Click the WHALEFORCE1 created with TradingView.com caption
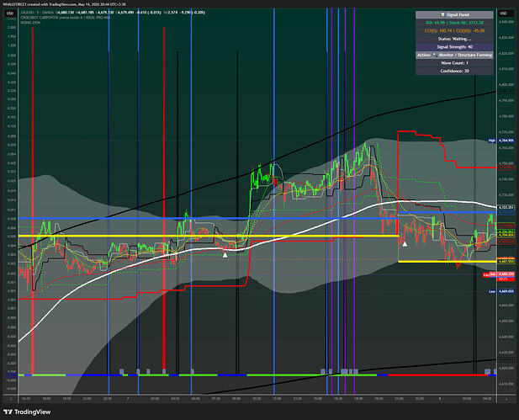The height and width of the screenshot is (420, 519). click(64, 4)
